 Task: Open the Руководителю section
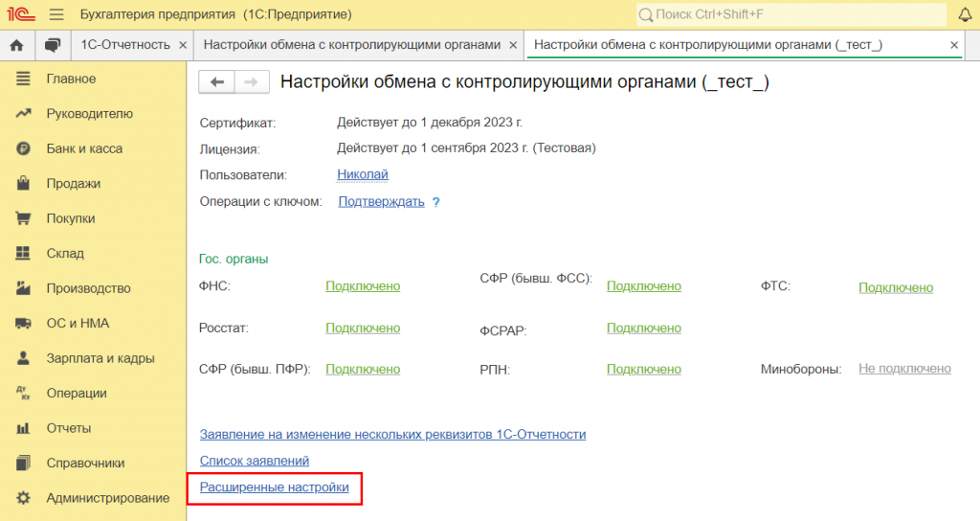(x=90, y=114)
